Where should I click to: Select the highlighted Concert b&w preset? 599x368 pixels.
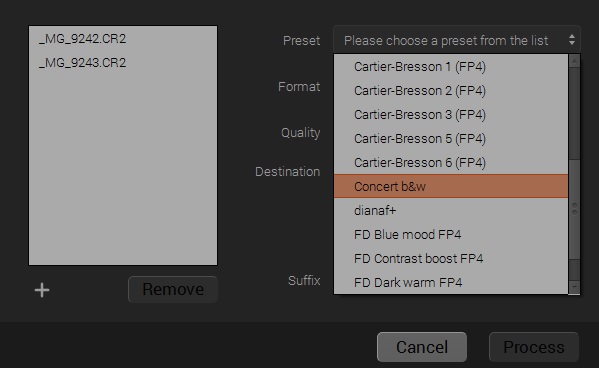pyautogui.click(x=451, y=186)
